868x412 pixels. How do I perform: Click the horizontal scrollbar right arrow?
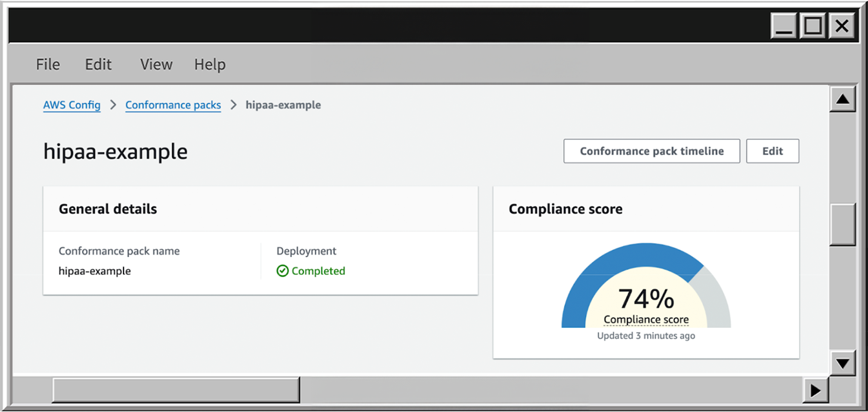click(815, 390)
